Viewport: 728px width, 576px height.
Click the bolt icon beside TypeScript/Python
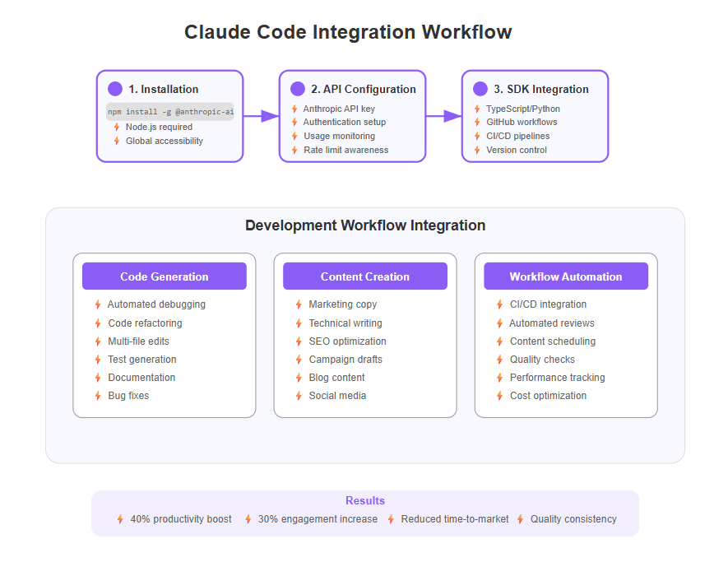[477, 109]
